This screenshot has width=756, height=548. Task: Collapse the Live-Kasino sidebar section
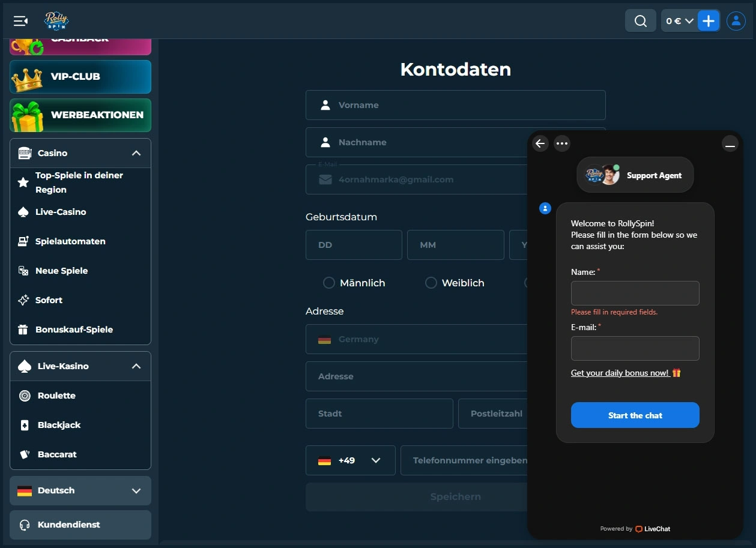click(x=136, y=366)
